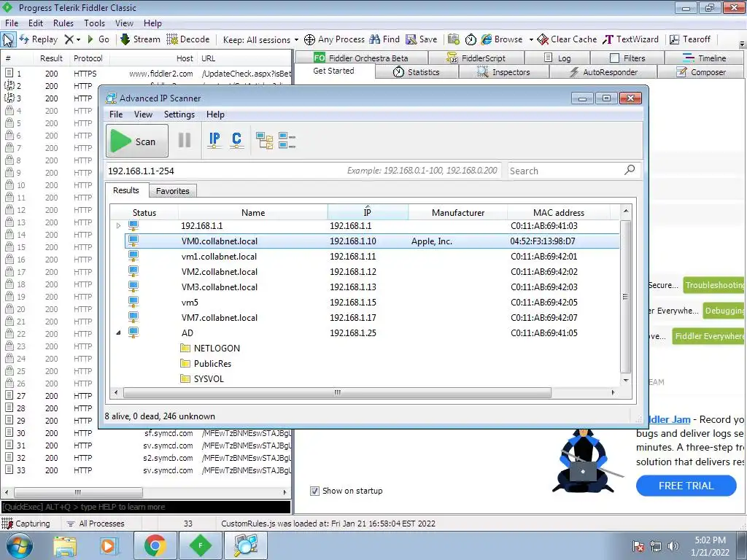747x560 pixels.
Task: Click Any Process target icon
Action: [x=309, y=39]
